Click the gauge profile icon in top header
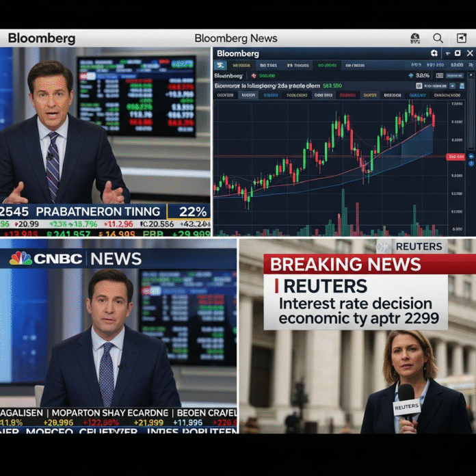This screenshot has height=476, width=476. 415,38
